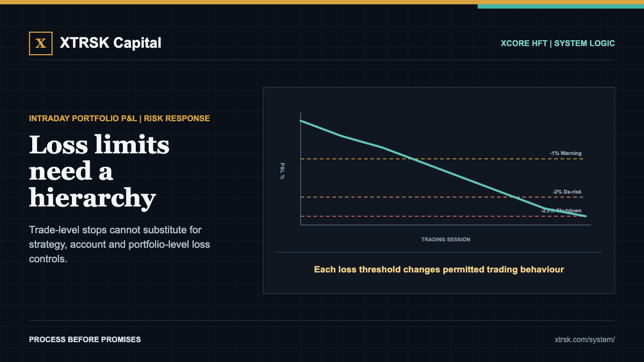644x362 pixels.
Task: Open the xtrsk.com/system/ link
Action: (x=585, y=339)
